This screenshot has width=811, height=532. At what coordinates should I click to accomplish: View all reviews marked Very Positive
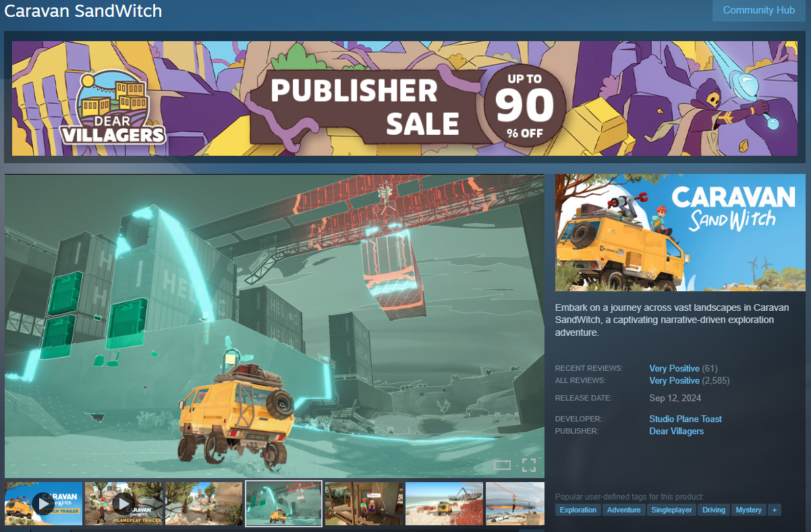click(674, 380)
